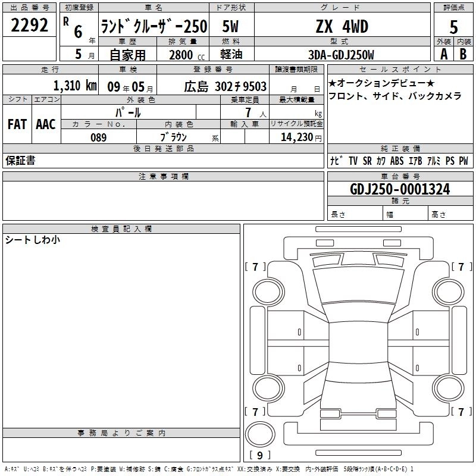Click the interior grade B cell

[x=464, y=54]
